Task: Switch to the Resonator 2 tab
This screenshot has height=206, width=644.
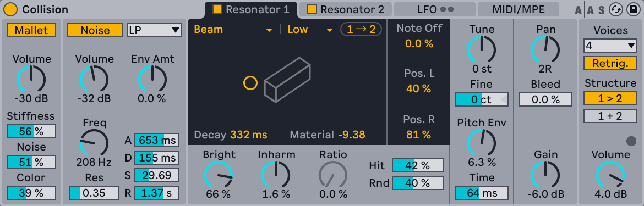Action: pos(346,9)
